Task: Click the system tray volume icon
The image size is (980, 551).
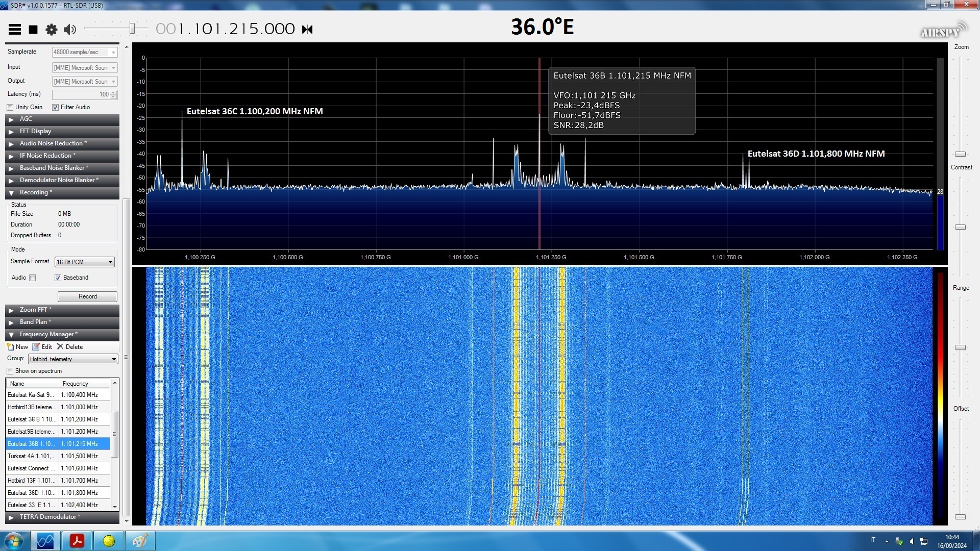Action: pos(912,541)
